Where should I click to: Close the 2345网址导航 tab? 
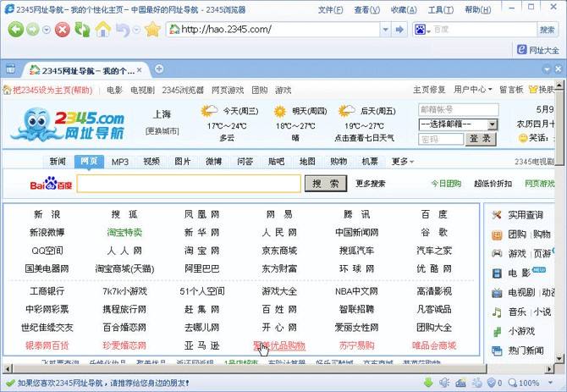140,69
